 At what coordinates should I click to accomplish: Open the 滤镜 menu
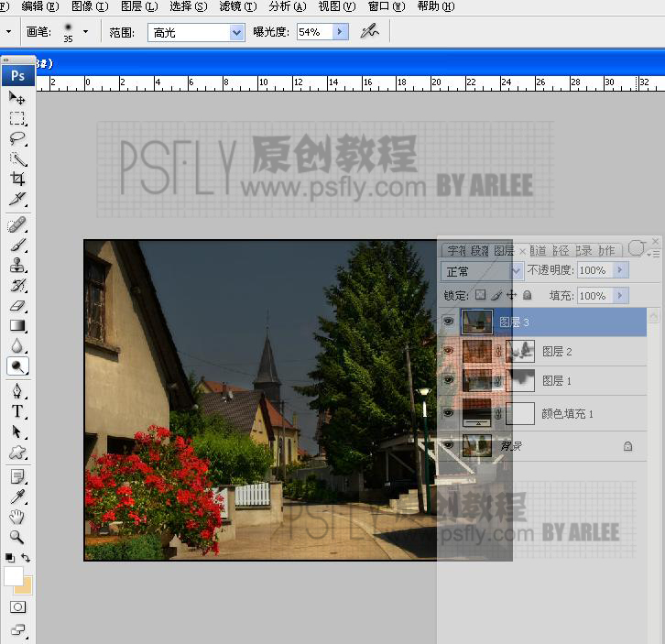click(x=238, y=6)
